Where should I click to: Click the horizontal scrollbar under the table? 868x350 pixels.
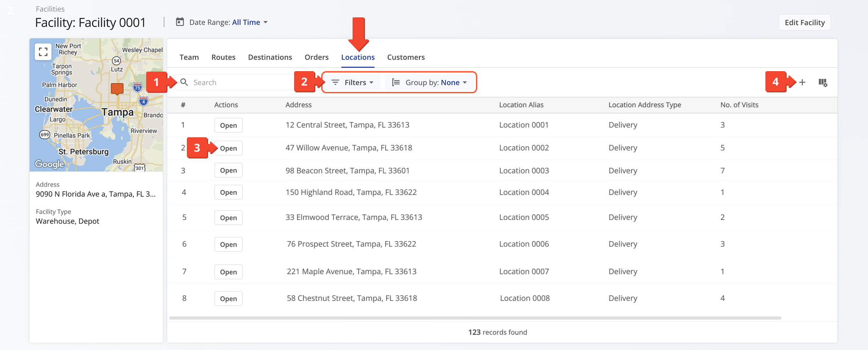(x=475, y=318)
